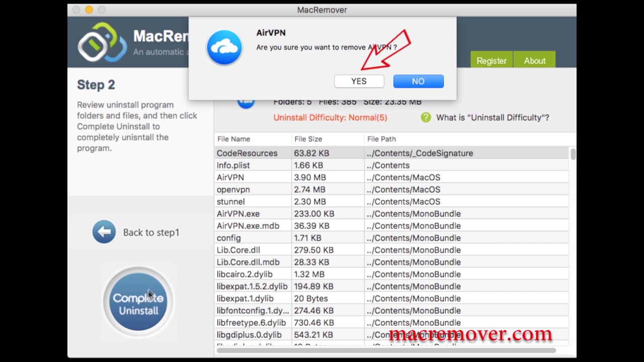Viewport: 644px width, 362px height.
Task: Sort by the File Size column header
Action: 328,139
